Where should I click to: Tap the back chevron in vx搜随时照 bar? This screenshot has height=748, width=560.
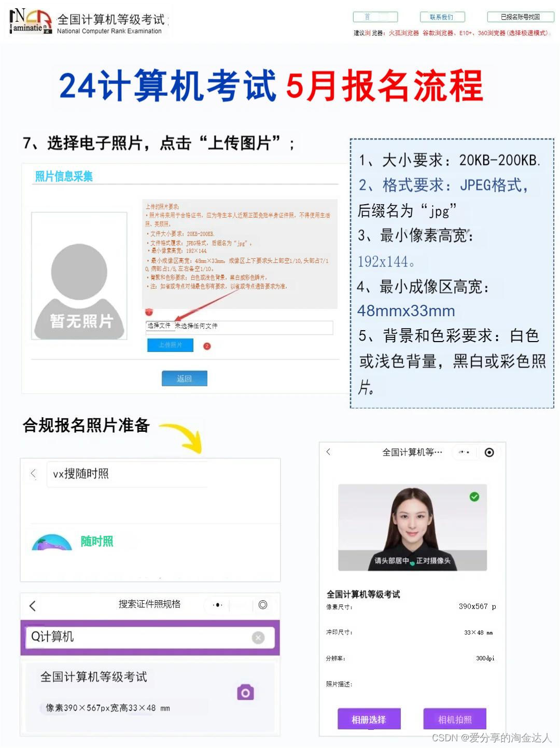point(33,473)
